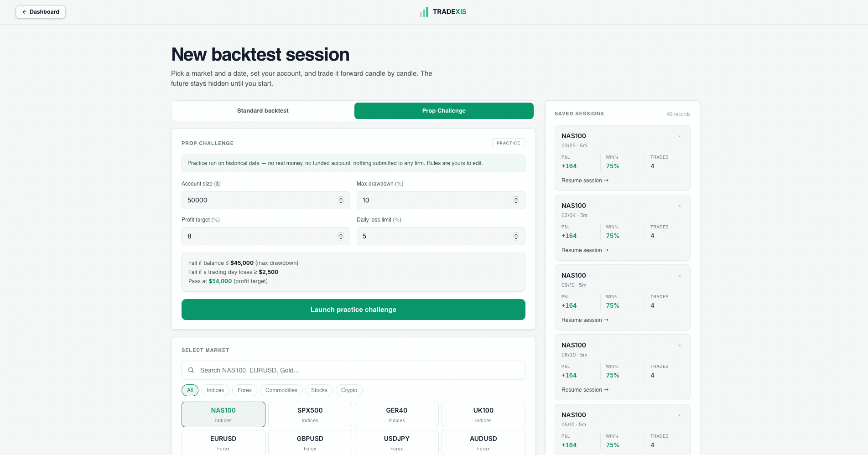Click the PROP CHALLENGE section heading
868x455 pixels.
point(208,143)
